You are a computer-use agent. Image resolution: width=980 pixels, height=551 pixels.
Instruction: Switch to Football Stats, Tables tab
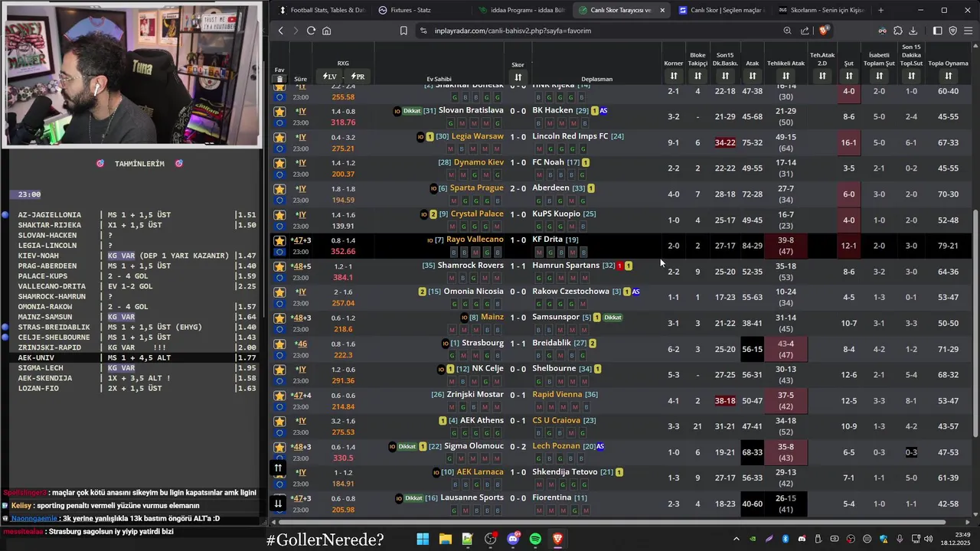(322, 10)
